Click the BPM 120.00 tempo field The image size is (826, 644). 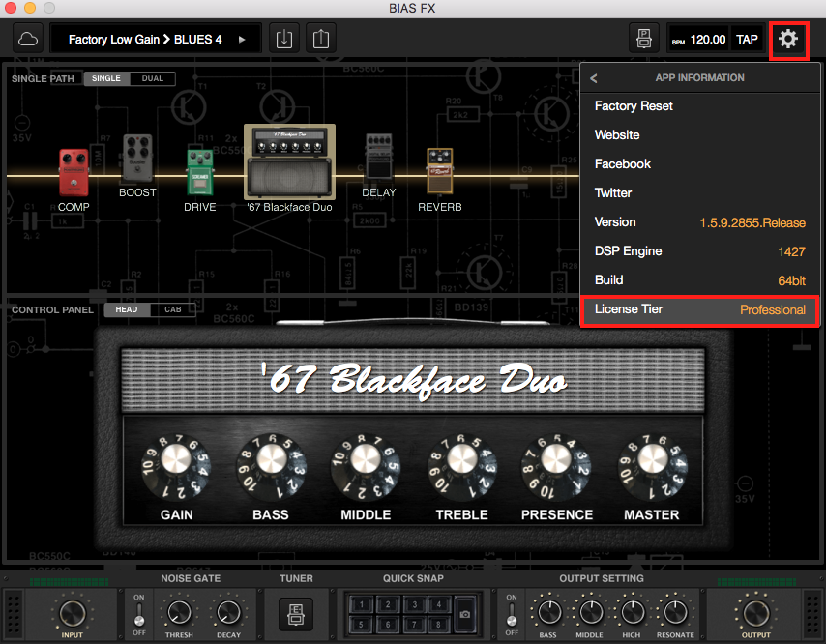coord(701,40)
